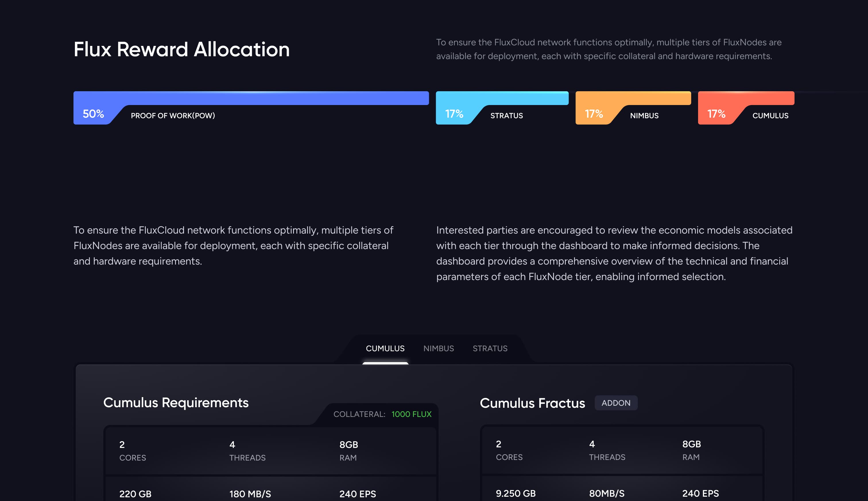Click the green 1000 FLUX collateral value
The width and height of the screenshot is (868, 501).
pyautogui.click(x=411, y=414)
